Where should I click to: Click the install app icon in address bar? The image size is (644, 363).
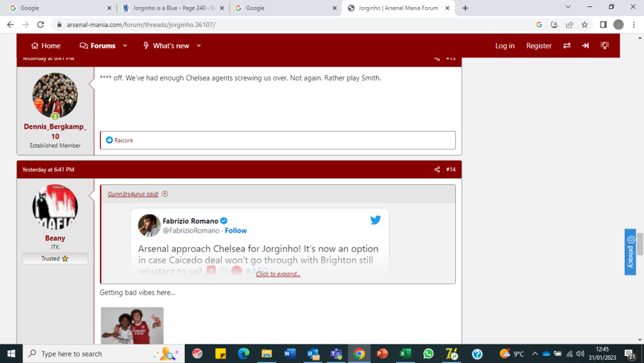click(x=554, y=25)
